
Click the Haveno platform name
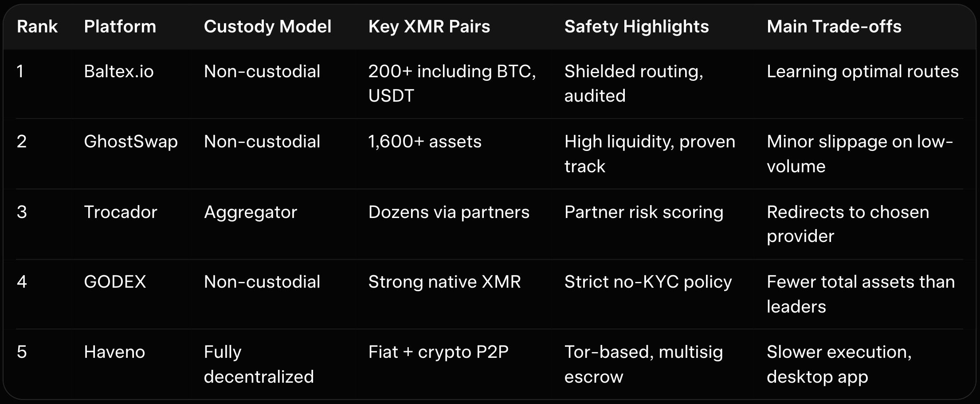pyautogui.click(x=114, y=352)
